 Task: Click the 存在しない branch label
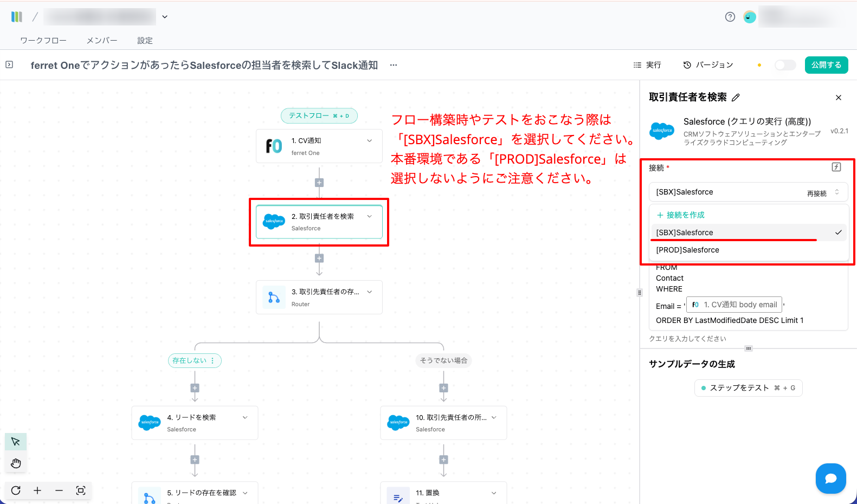coord(190,360)
